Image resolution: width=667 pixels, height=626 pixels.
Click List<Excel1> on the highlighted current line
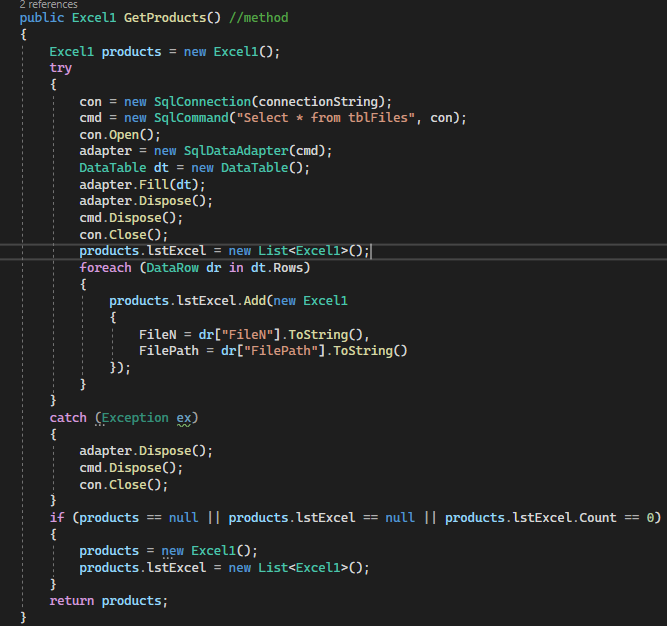coord(303,251)
